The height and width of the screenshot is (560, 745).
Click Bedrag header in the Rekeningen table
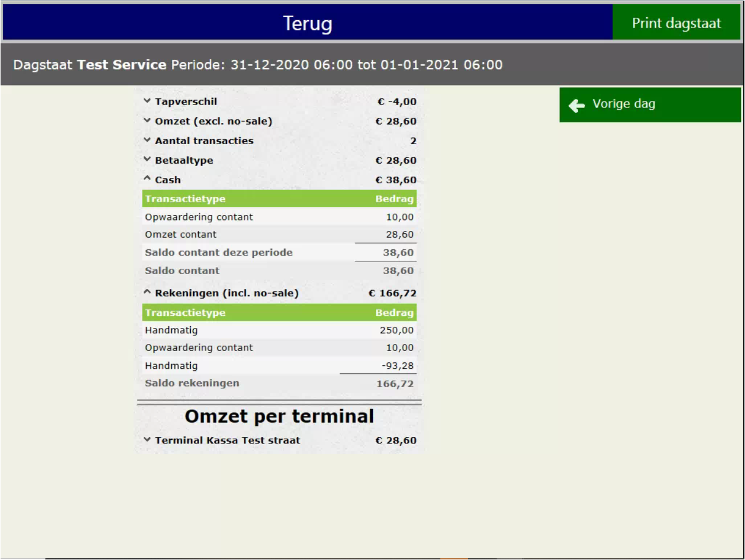pyautogui.click(x=394, y=312)
